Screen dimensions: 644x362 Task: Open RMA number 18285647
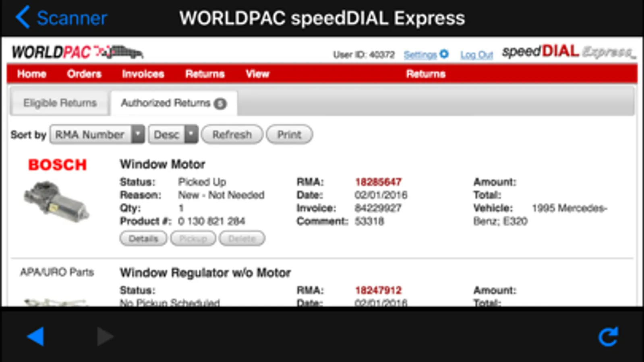(x=378, y=182)
